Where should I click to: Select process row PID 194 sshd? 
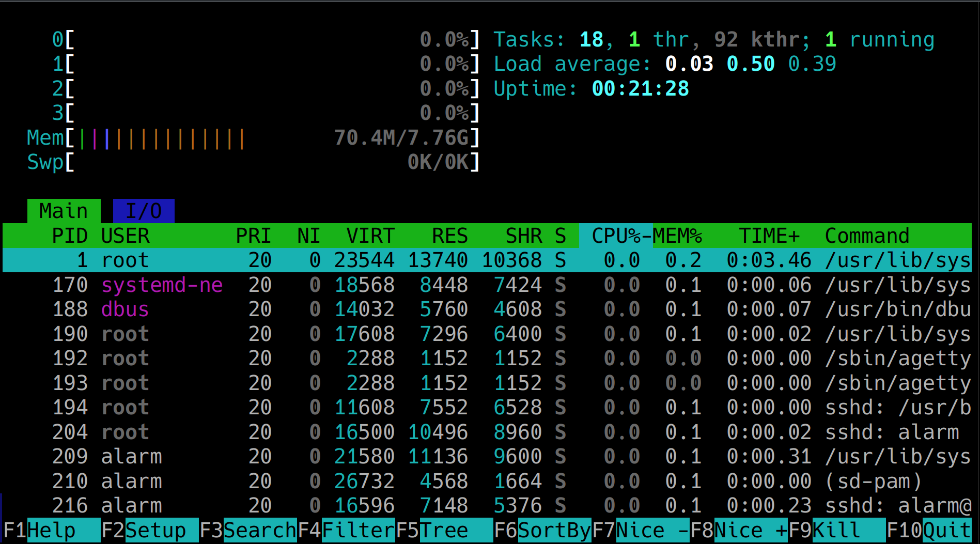[x=487, y=407]
